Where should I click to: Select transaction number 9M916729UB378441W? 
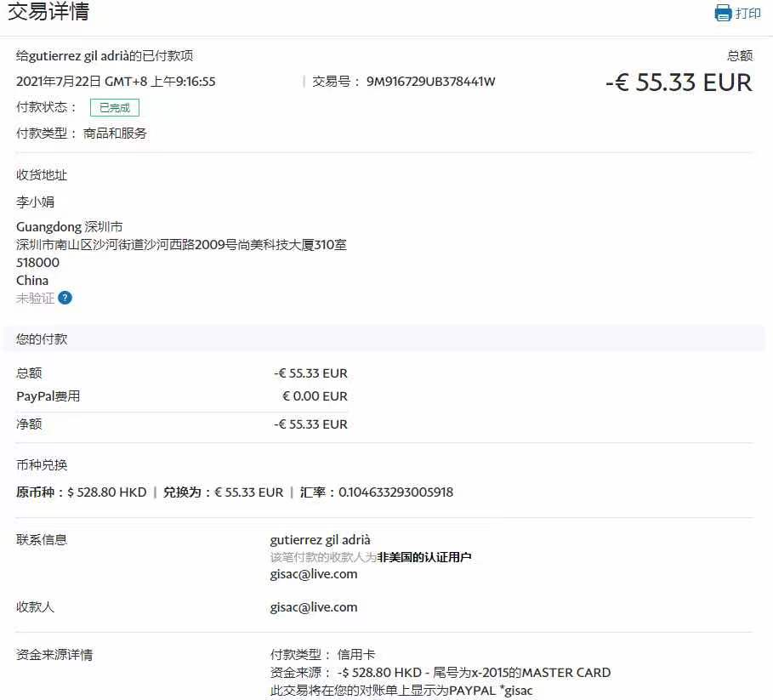[x=430, y=82]
